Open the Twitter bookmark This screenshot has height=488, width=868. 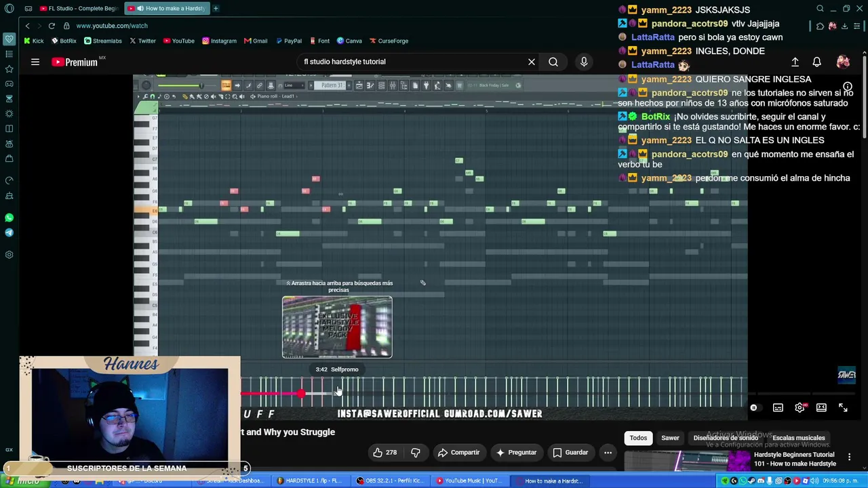(x=142, y=41)
